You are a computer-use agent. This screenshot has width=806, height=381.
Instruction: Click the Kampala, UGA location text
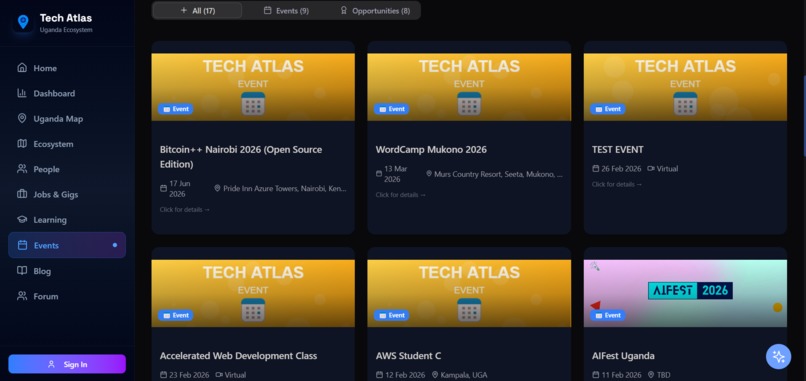click(464, 375)
